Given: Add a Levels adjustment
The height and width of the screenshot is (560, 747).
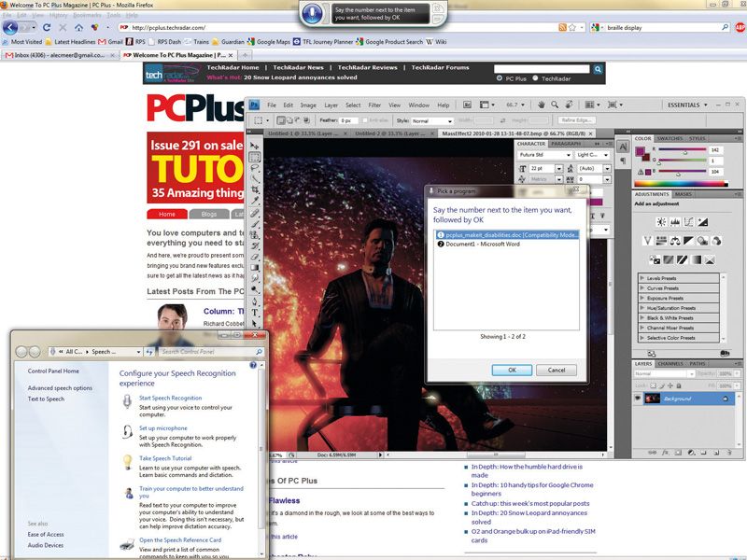Looking at the screenshot, I should tap(675, 222).
